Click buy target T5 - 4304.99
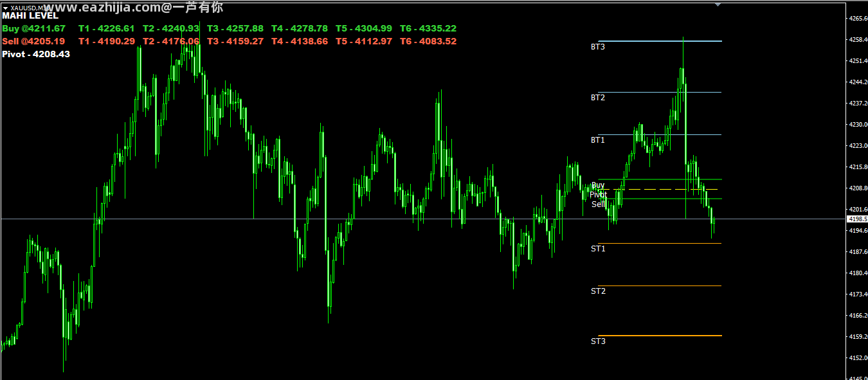Viewport: 868px width, 380px height. pyautogui.click(x=364, y=28)
